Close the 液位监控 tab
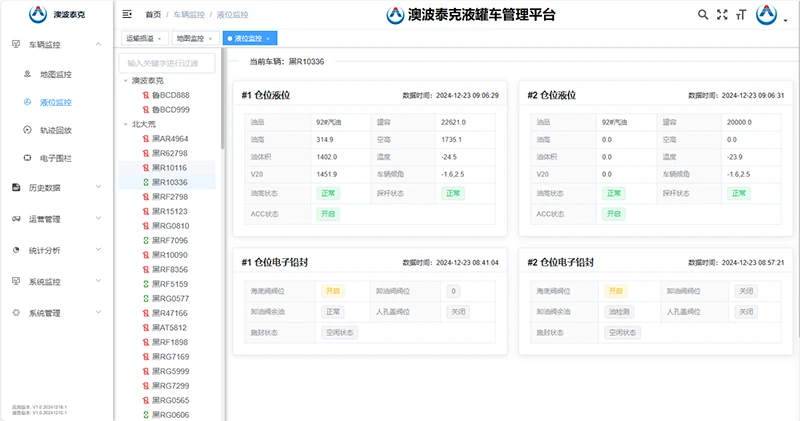The width and height of the screenshot is (800, 421). click(268, 39)
